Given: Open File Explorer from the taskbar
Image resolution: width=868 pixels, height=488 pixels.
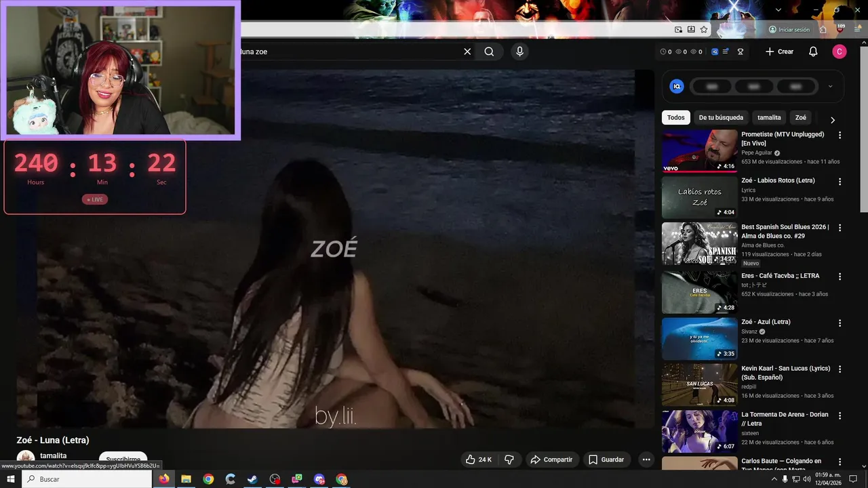Looking at the screenshot, I should tap(186, 479).
